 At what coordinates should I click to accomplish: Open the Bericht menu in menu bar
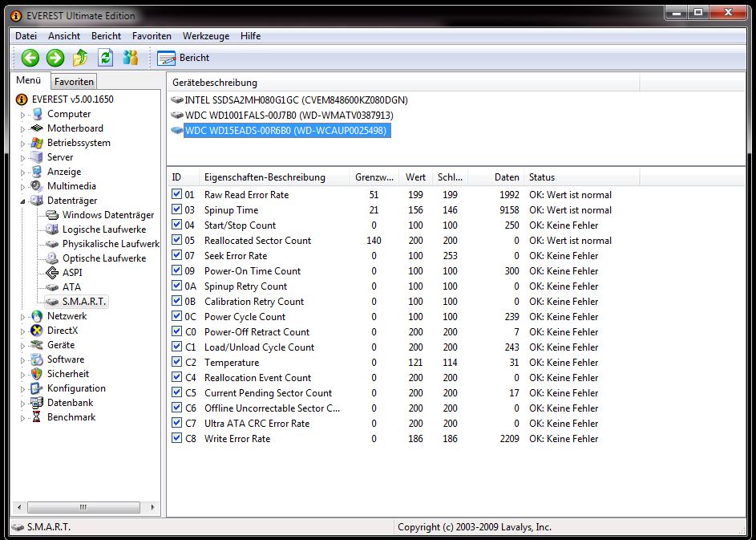click(106, 36)
